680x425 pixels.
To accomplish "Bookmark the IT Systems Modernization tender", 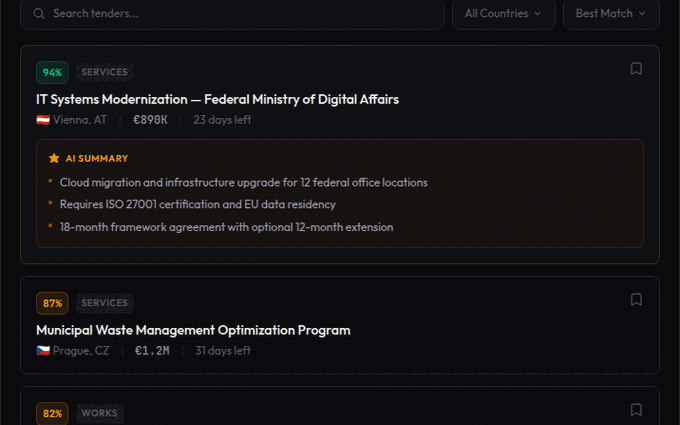I will pyautogui.click(x=636, y=69).
